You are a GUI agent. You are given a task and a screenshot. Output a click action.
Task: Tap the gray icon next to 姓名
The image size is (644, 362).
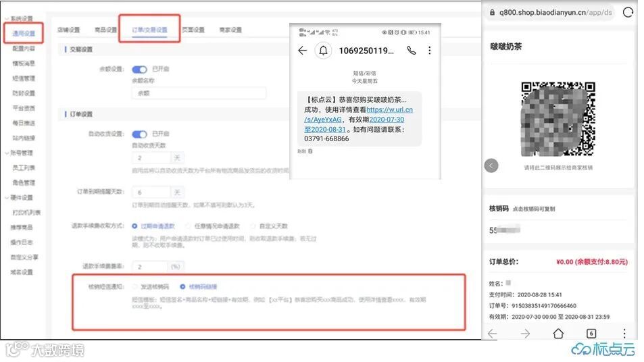point(508,283)
